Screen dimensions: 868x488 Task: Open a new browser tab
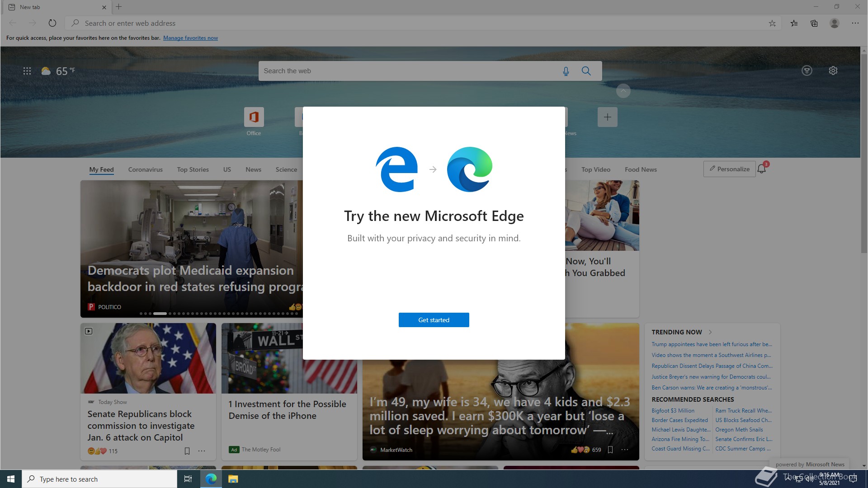(119, 7)
